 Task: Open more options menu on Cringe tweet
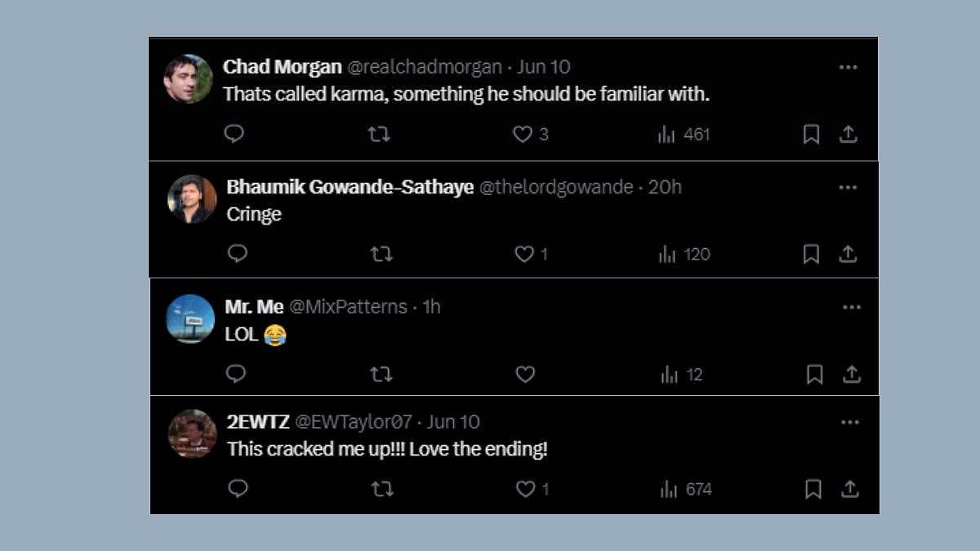tap(849, 187)
